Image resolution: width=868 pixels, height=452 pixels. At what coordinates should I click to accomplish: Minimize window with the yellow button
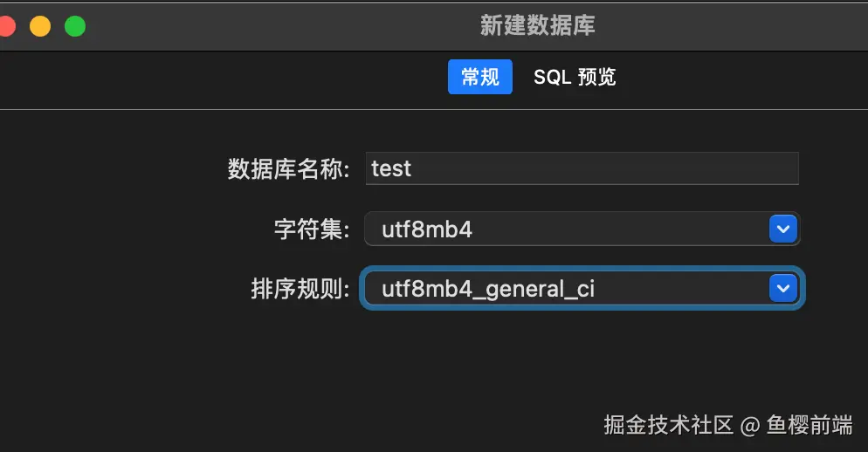pos(40,26)
